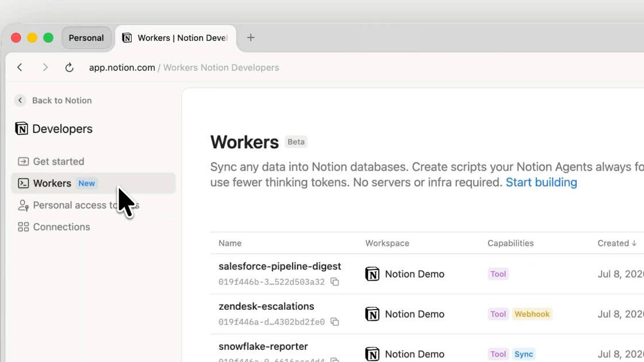Click the Tool tag in snowflake-reporter row

[498, 354]
